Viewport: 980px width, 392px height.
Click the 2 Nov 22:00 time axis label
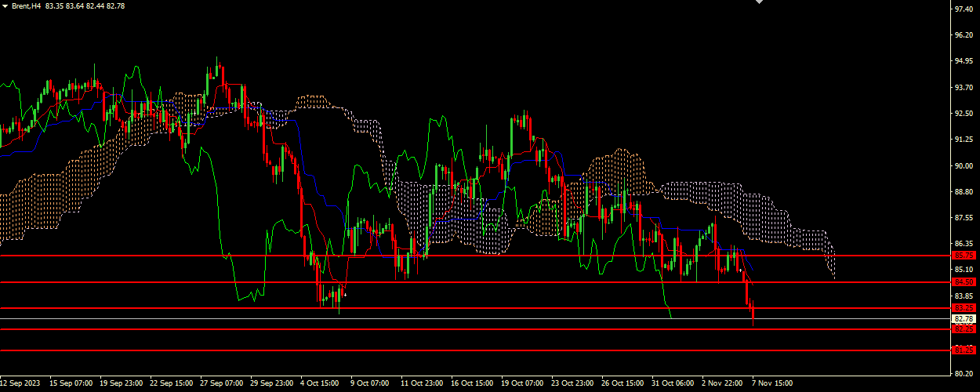pos(722,384)
